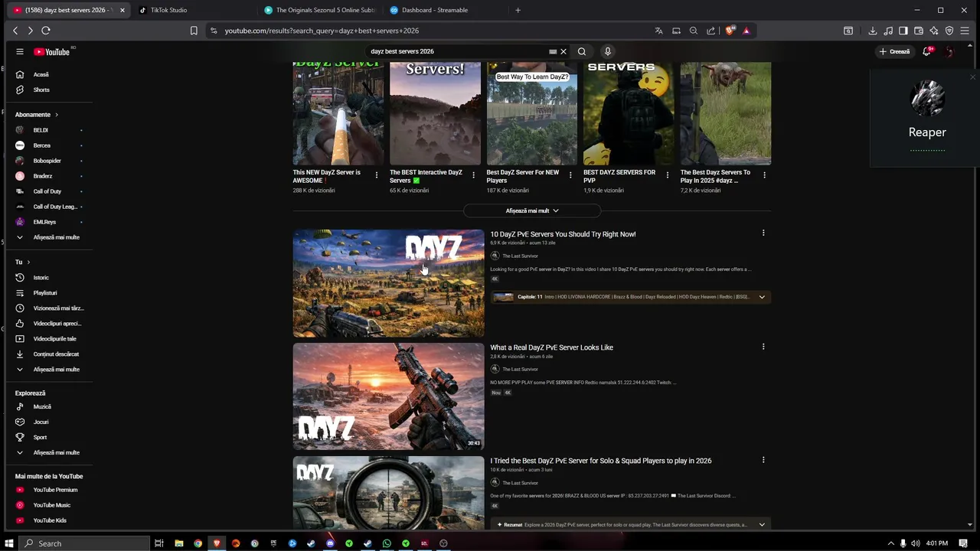Focus the YouTube search input field

point(457,51)
